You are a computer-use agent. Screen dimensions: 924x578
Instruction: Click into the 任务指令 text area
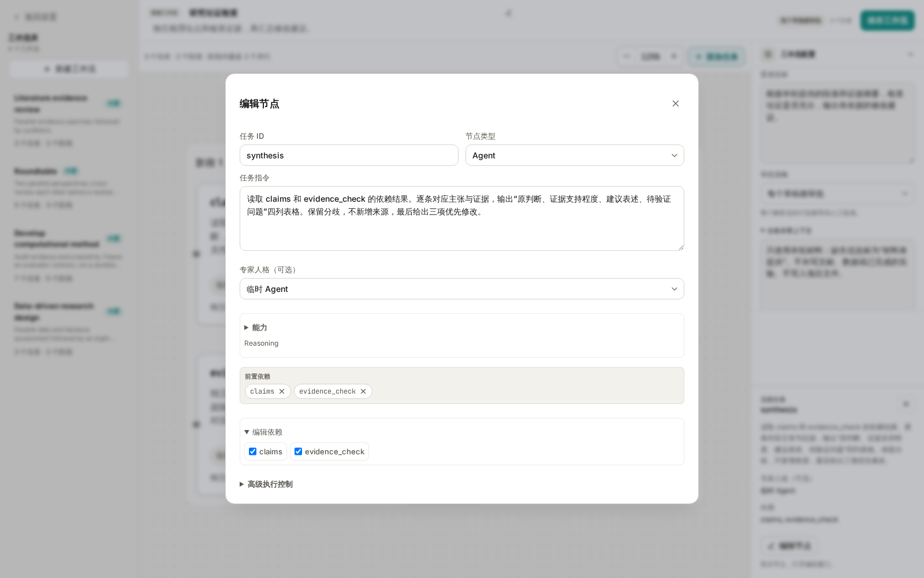coord(462,218)
